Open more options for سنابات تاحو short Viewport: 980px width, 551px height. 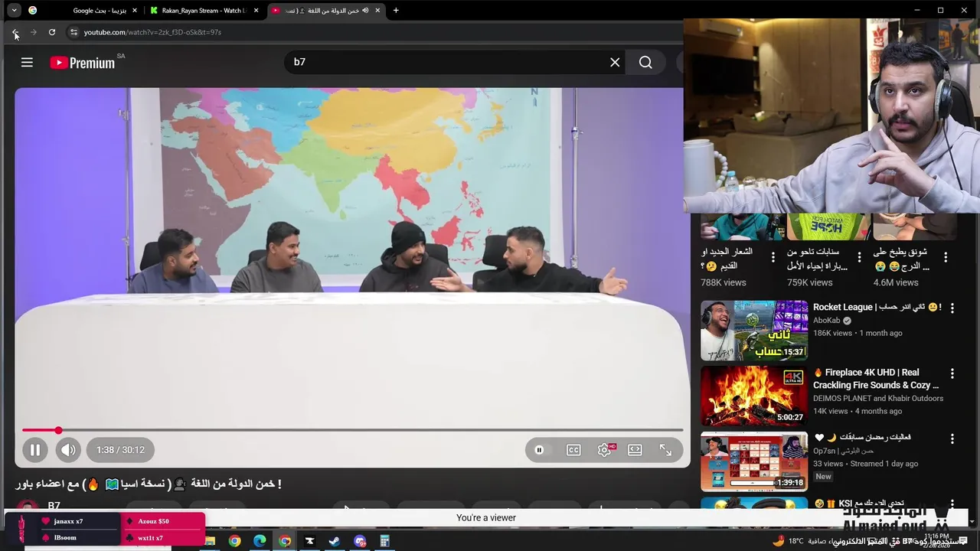(x=859, y=257)
